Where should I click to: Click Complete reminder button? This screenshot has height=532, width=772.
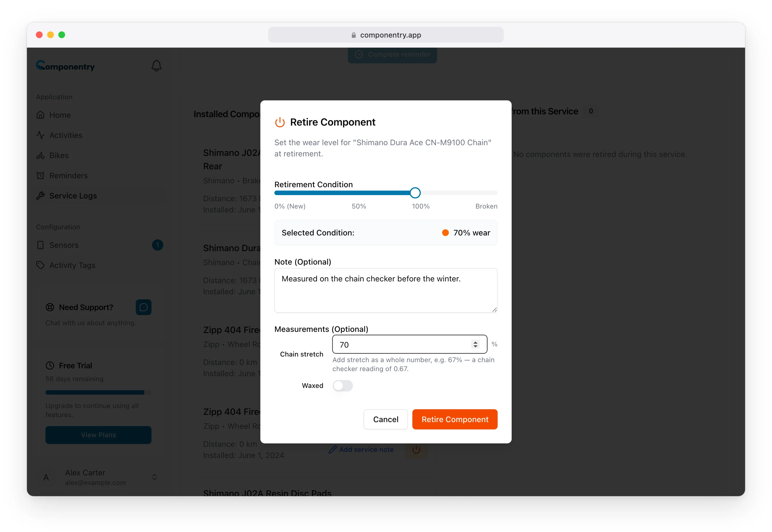tap(392, 55)
